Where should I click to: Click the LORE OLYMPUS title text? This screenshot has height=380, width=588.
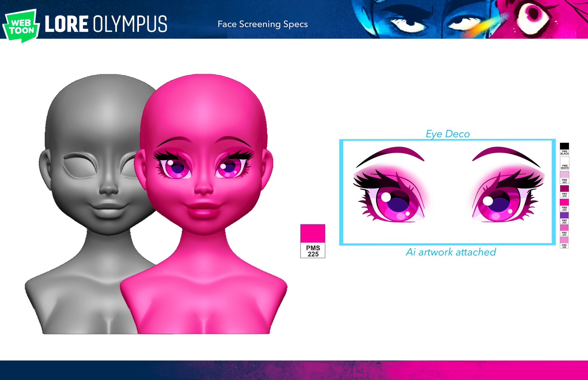tap(106, 24)
